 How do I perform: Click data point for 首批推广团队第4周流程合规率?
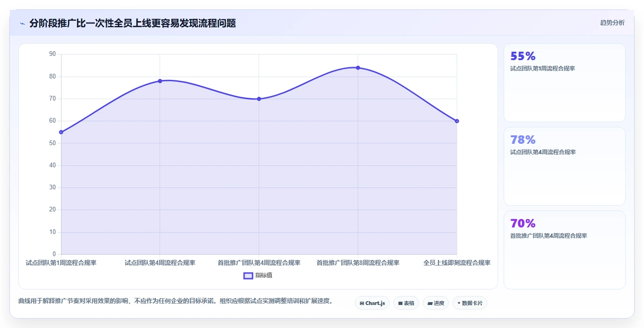[259, 99]
